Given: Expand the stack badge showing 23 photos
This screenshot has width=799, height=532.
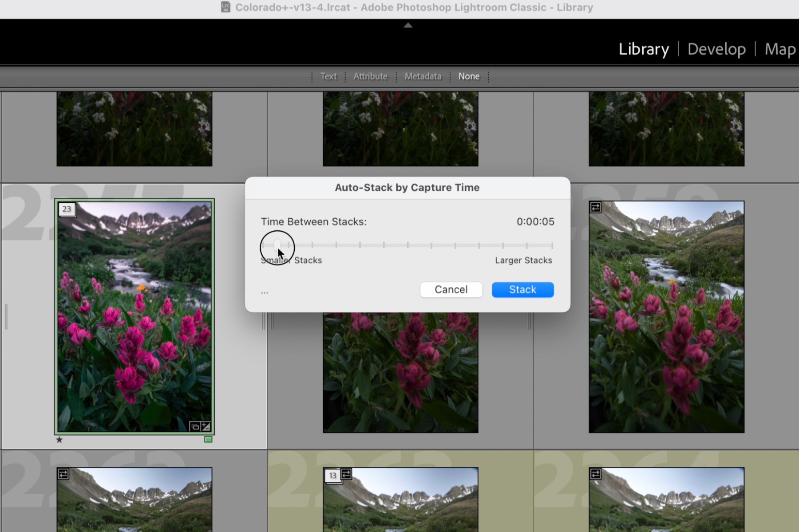Looking at the screenshot, I should click(67, 209).
